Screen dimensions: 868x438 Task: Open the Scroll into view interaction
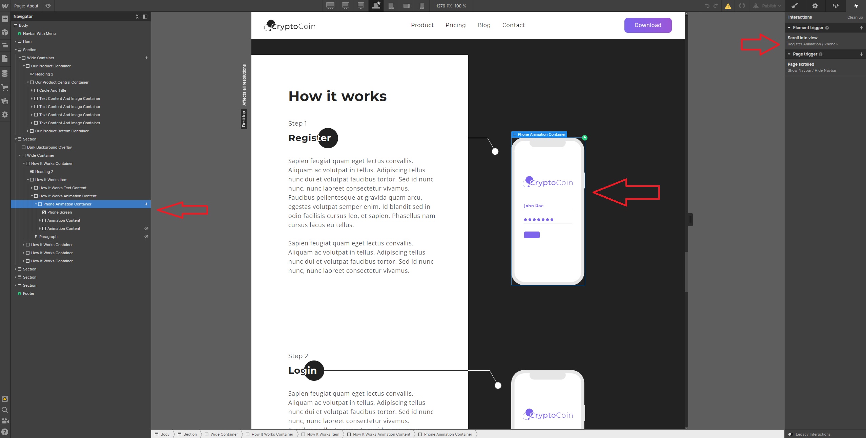(x=825, y=41)
